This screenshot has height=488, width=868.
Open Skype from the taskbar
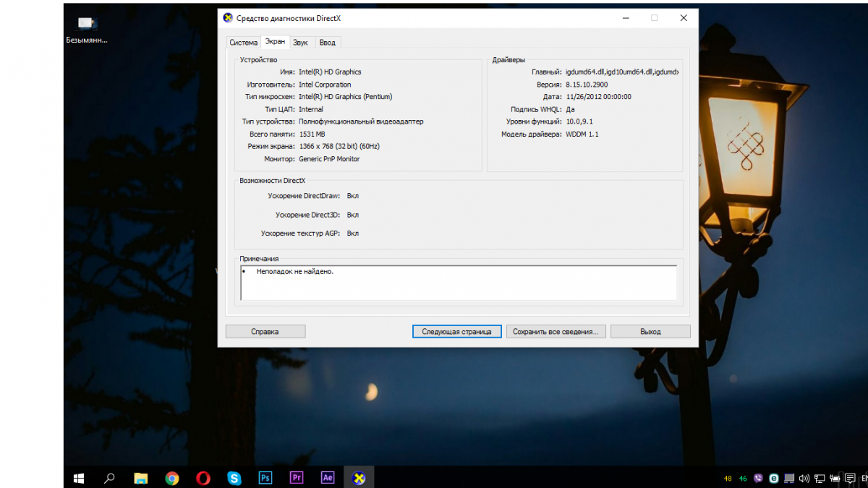(234, 478)
